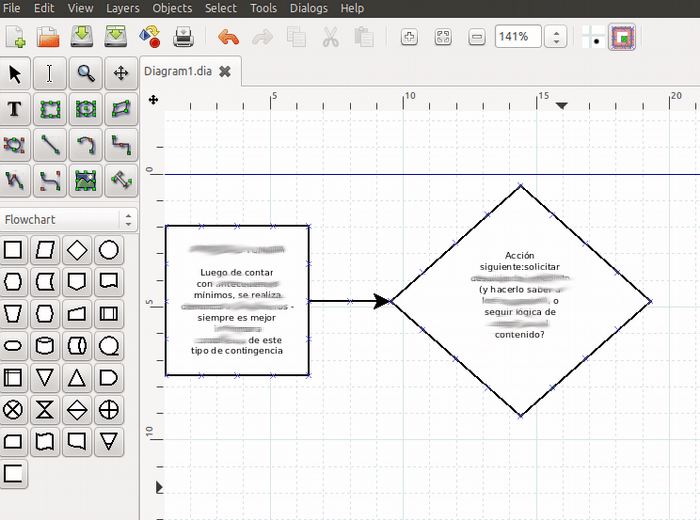This screenshot has height=520, width=700.
Task: Click the Zoom fit button
Action: [x=443, y=37]
